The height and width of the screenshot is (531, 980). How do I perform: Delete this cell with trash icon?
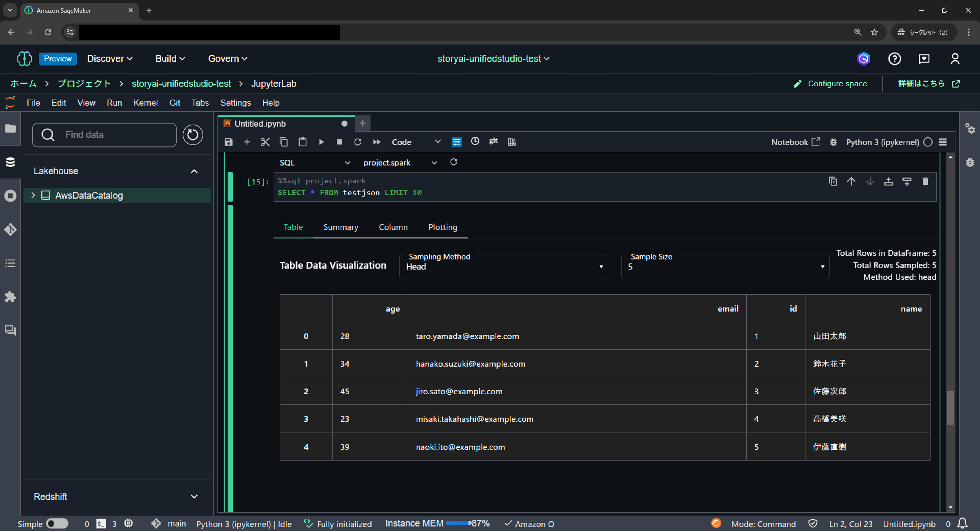(925, 182)
